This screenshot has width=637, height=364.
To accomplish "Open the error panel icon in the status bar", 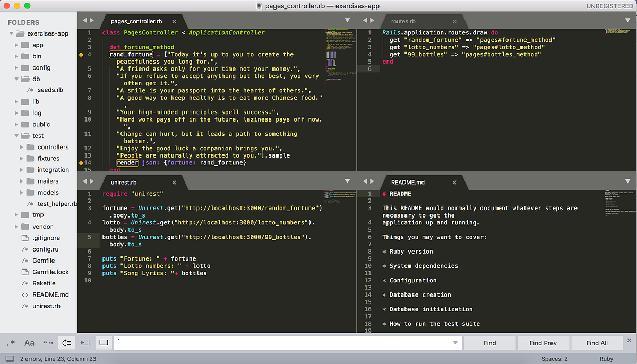I will pos(9,358).
